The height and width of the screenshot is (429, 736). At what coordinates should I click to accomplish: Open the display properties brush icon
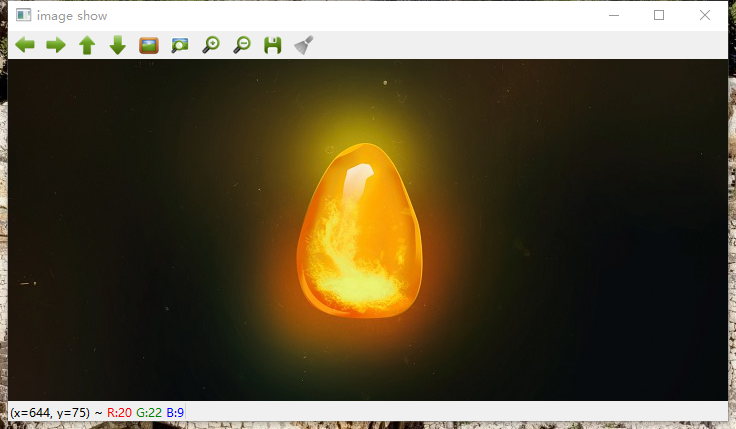pyautogui.click(x=304, y=45)
